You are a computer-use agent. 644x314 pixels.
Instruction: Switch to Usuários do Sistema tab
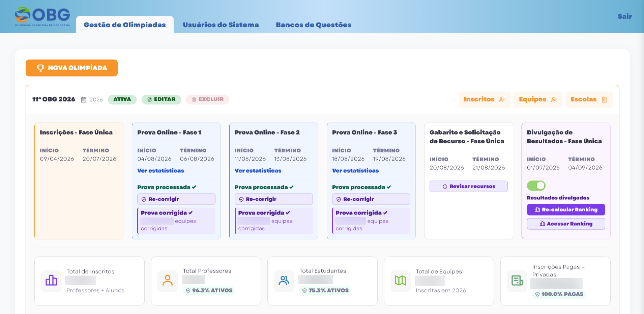pos(221,25)
